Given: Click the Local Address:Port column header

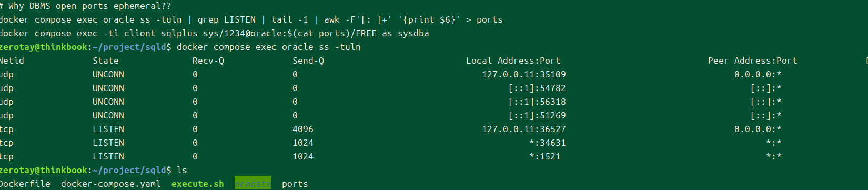Looking at the screenshot, I should click(x=513, y=61).
